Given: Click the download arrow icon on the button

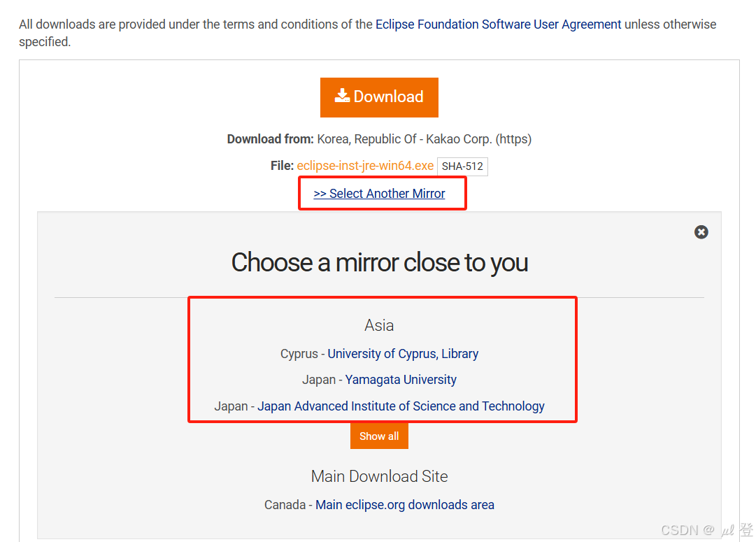Looking at the screenshot, I should [x=342, y=96].
